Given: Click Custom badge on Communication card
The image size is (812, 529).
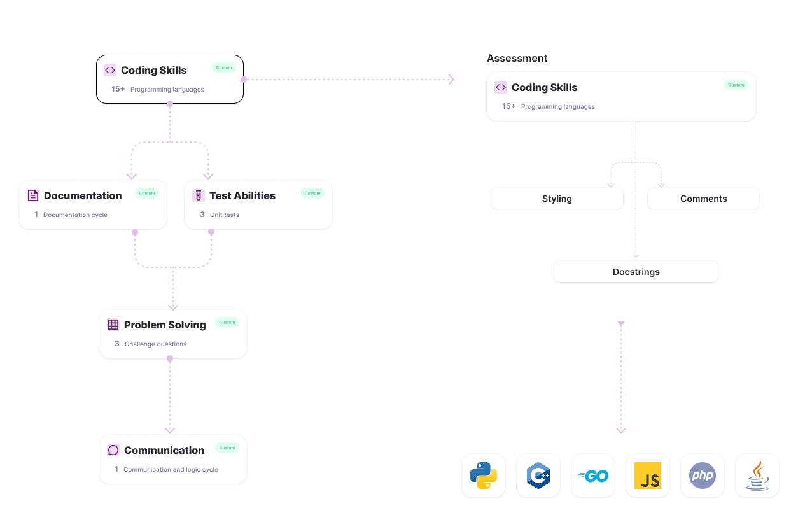Looking at the screenshot, I should point(227,448).
